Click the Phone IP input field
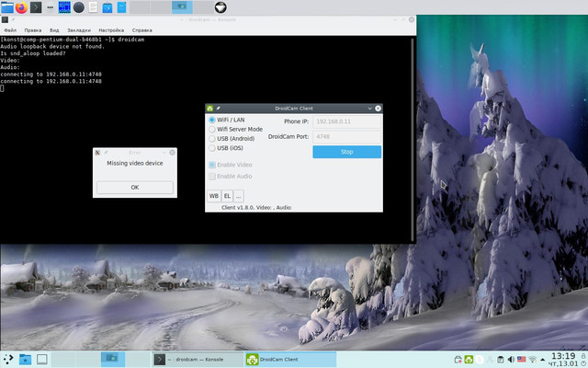This screenshot has width=588, height=368. (x=347, y=121)
